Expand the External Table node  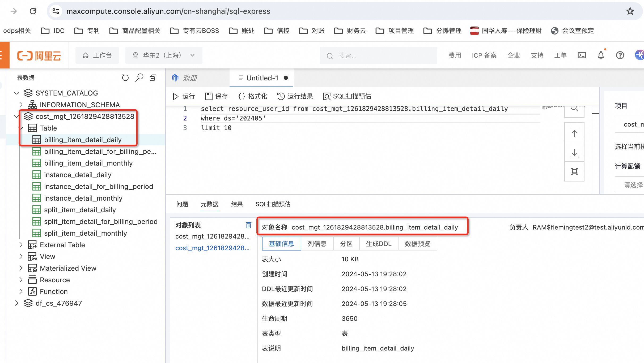coord(21,245)
